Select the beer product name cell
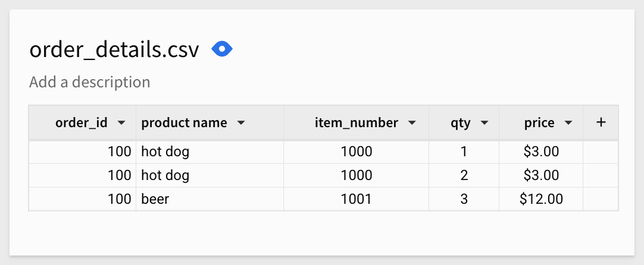The width and height of the screenshot is (644, 265). click(210, 200)
